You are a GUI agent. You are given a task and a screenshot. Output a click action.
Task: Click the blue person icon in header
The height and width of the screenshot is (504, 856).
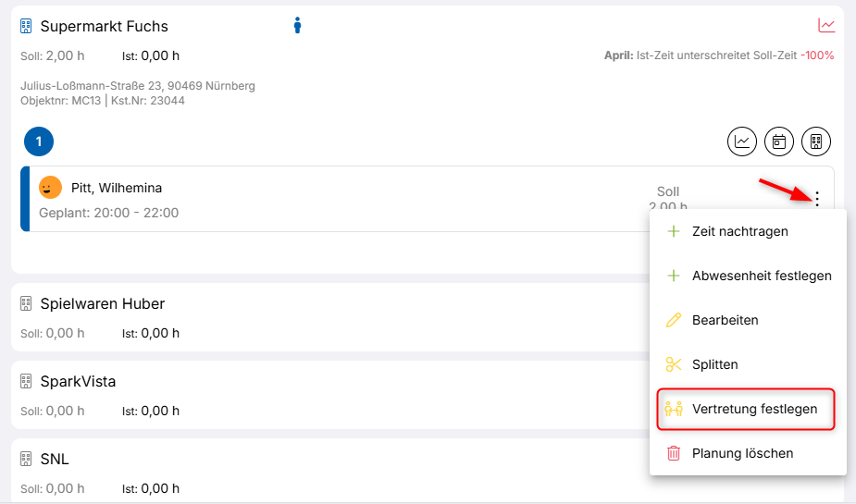click(297, 25)
